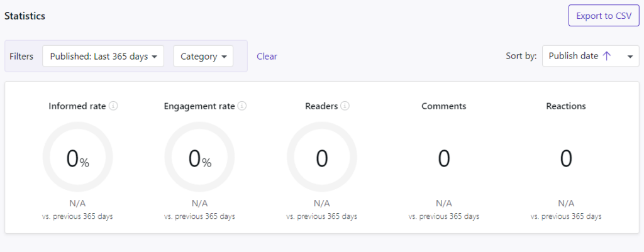The height and width of the screenshot is (252, 644).
Task: Click the Informed rate circular gauge
Action: coord(78,157)
